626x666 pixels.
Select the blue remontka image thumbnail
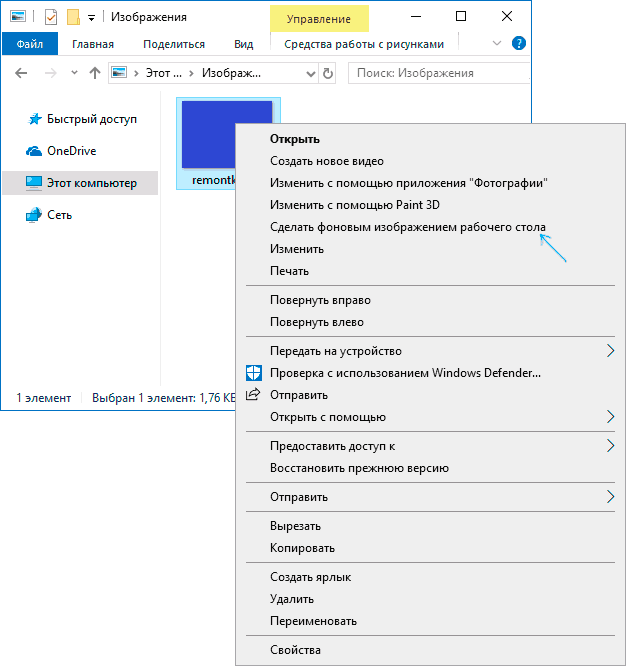coord(227,135)
